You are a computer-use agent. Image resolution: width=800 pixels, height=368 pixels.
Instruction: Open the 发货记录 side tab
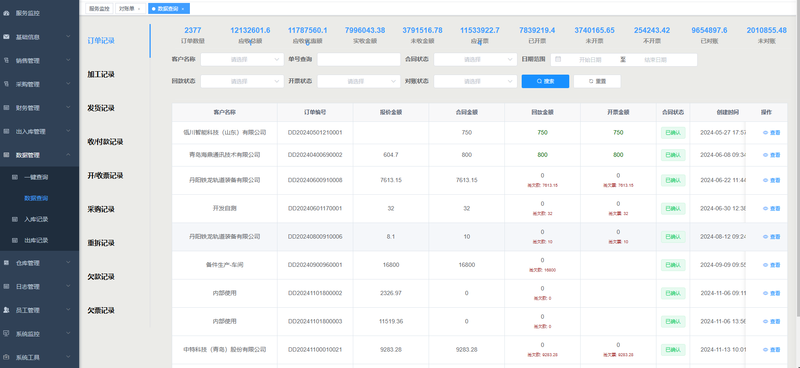click(101, 108)
